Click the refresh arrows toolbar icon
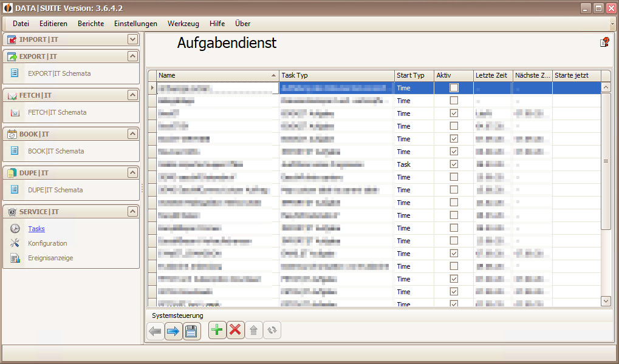The width and height of the screenshot is (619, 364). [x=272, y=330]
